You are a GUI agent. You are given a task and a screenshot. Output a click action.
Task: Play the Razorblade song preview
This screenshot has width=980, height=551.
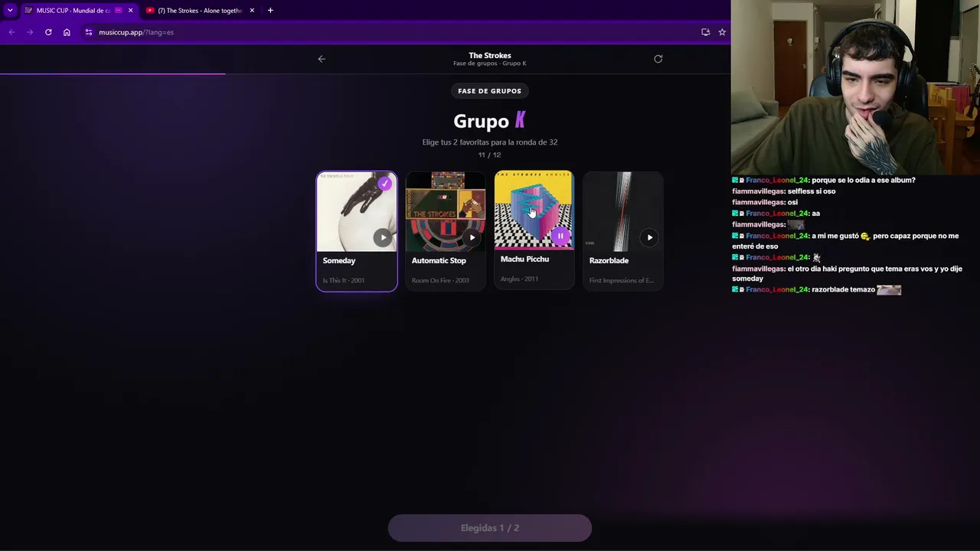650,237
